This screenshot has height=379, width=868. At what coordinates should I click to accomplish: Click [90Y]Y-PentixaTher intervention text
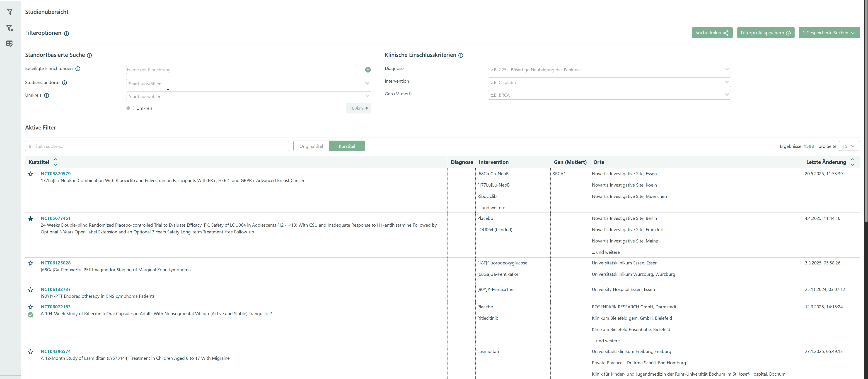(496, 290)
